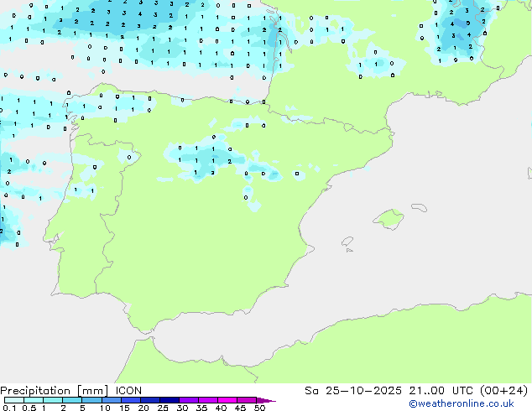Select the 0.5–1 mm legend color swatch
The width and height of the screenshot is (532, 411).
[34, 400]
